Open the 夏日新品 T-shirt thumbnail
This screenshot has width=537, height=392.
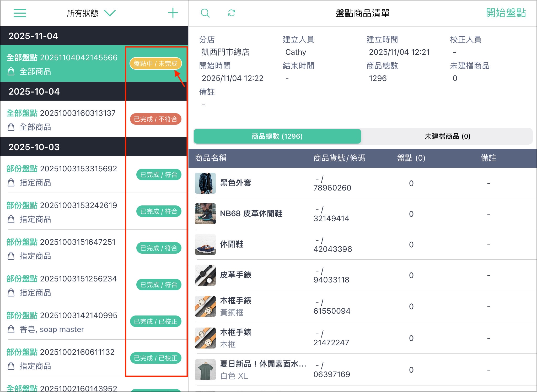tap(205, 370)
